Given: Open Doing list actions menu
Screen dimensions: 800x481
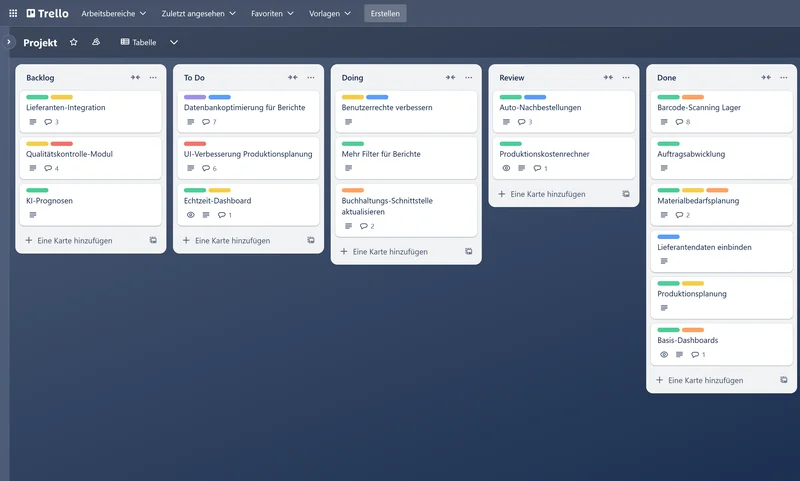Looking at the screenshot, I should [x=468, y=78].
